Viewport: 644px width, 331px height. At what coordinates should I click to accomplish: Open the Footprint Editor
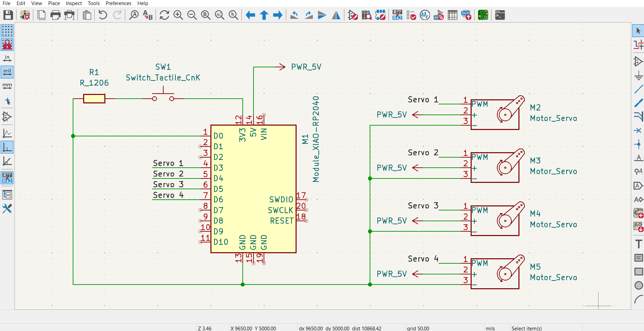click(x=380, y=15)
